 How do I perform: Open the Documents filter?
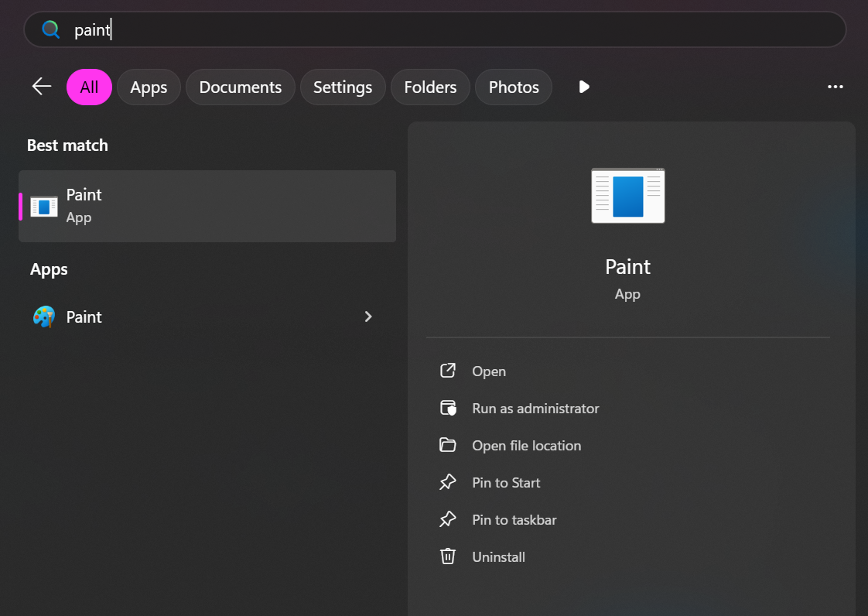click(240, 87)
